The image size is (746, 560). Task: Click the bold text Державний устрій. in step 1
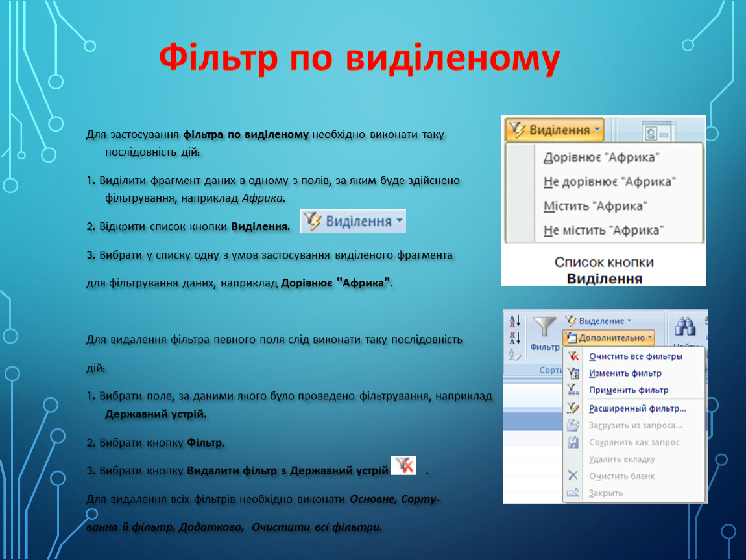click(x=156, y=414)
